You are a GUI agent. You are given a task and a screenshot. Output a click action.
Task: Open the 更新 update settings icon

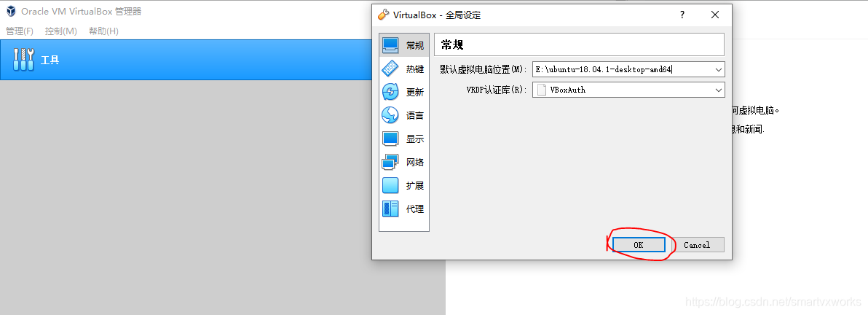coord(390,92)
